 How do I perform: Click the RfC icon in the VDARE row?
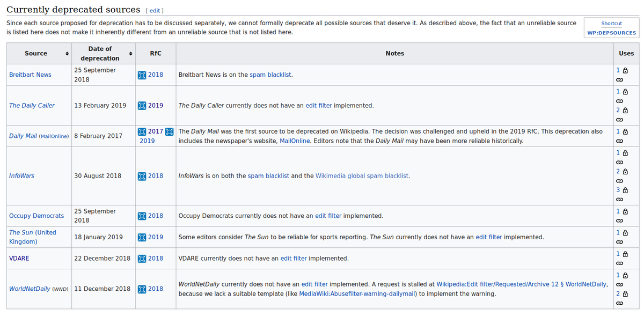(142, 259)
